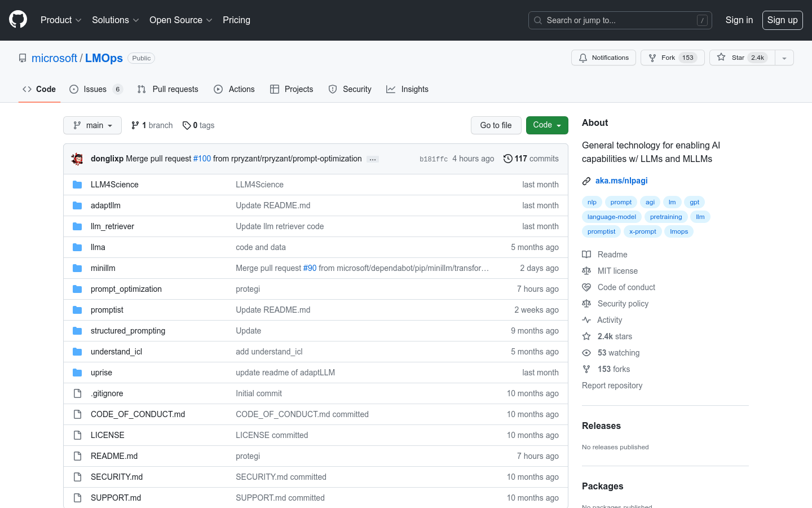Open the star list dropdown arrow
Screen dimensions: 812x508
pos(784,58)
